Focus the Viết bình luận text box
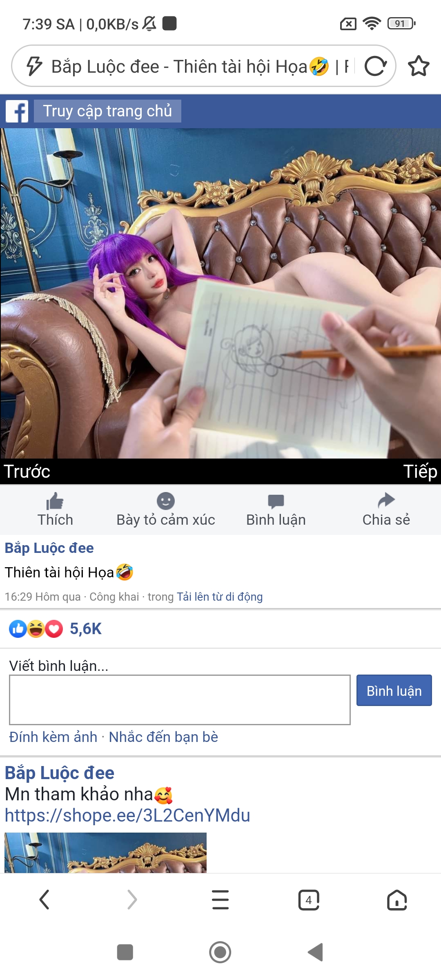Screen dimensions: 441x980 [x=180, y=700]
